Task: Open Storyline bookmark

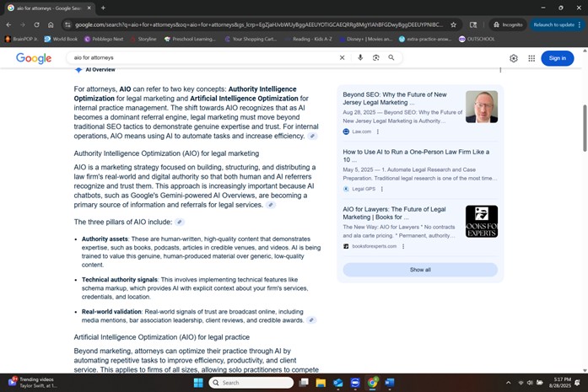Action: [143, 39]
